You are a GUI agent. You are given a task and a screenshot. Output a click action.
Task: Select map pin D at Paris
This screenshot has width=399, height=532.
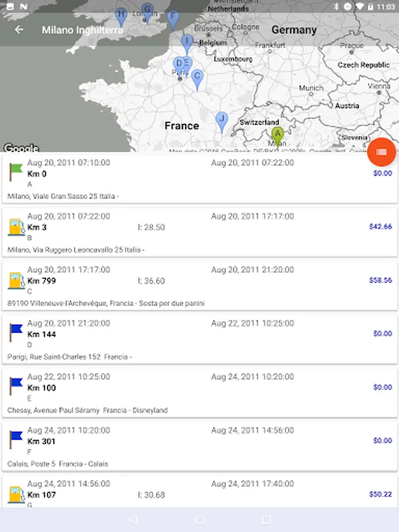coord(179,67)
